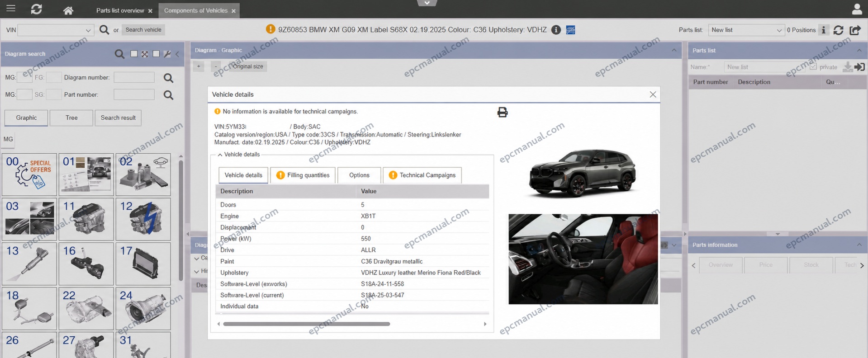Collapse the Vehicle details section arrow
Viewport: 868px width, 358px height.
(x=220, y=155)
